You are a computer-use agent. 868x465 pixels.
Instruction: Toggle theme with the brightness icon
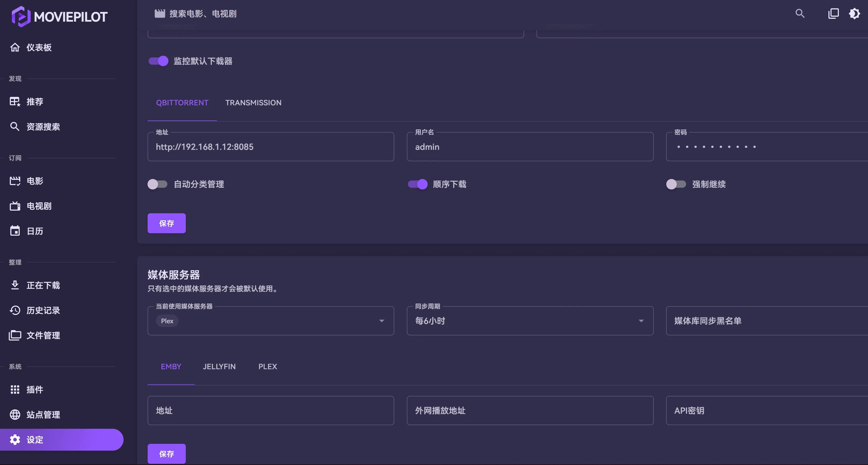pos(854,13)
